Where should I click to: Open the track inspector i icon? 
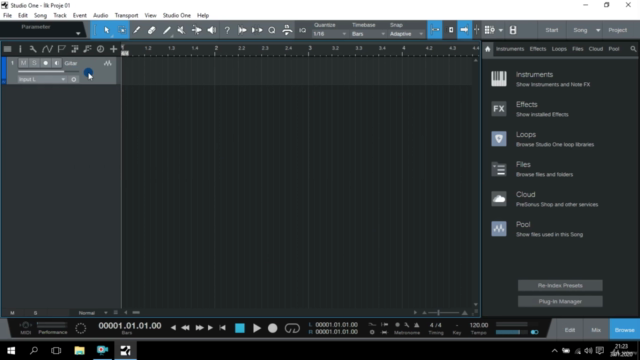pos(20,49)
